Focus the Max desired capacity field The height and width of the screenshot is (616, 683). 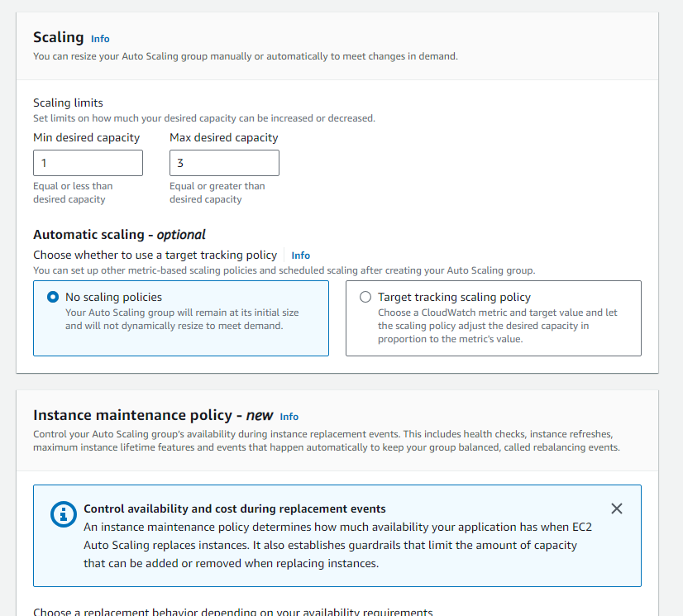pyautogui.click(x=224, y=163)
